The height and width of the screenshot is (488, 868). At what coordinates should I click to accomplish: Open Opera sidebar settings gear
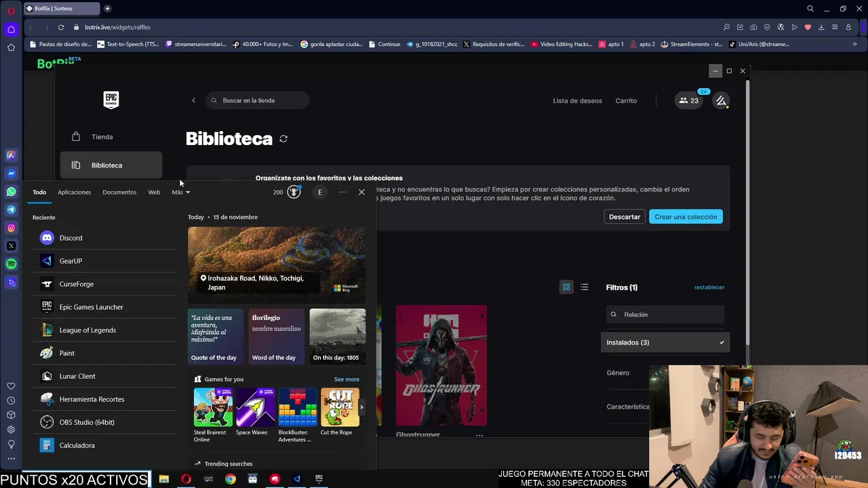(x=11, y=430)
